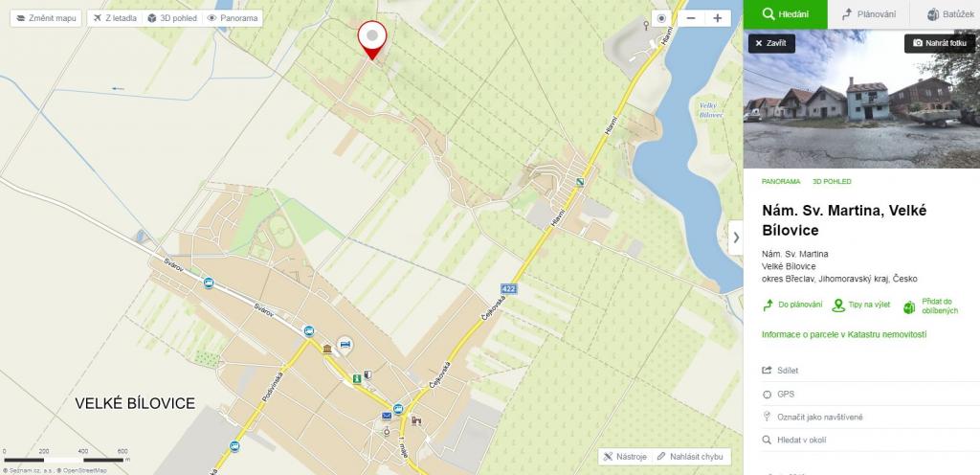980x475 pixels.
Task: Click the street panorama photo thumbnail
Action: pos(861,99)
